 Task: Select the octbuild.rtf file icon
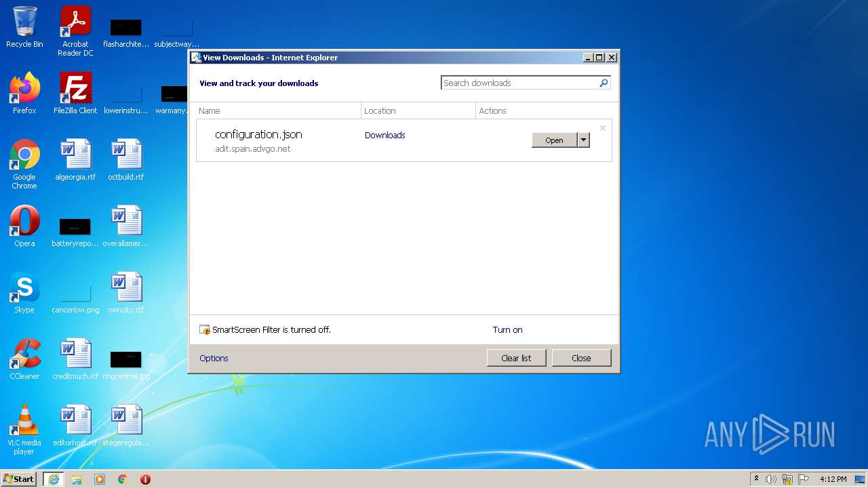click(x=125, y=159)
